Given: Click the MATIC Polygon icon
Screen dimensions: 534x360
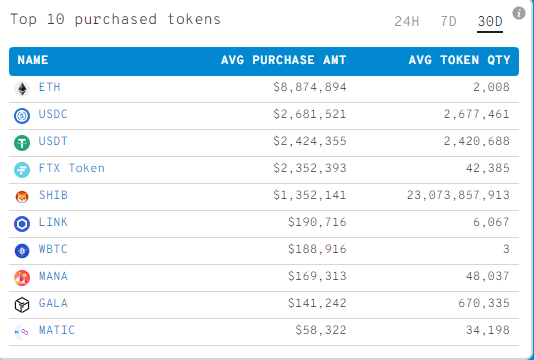Looking at the screenshot, I should 22,332.
